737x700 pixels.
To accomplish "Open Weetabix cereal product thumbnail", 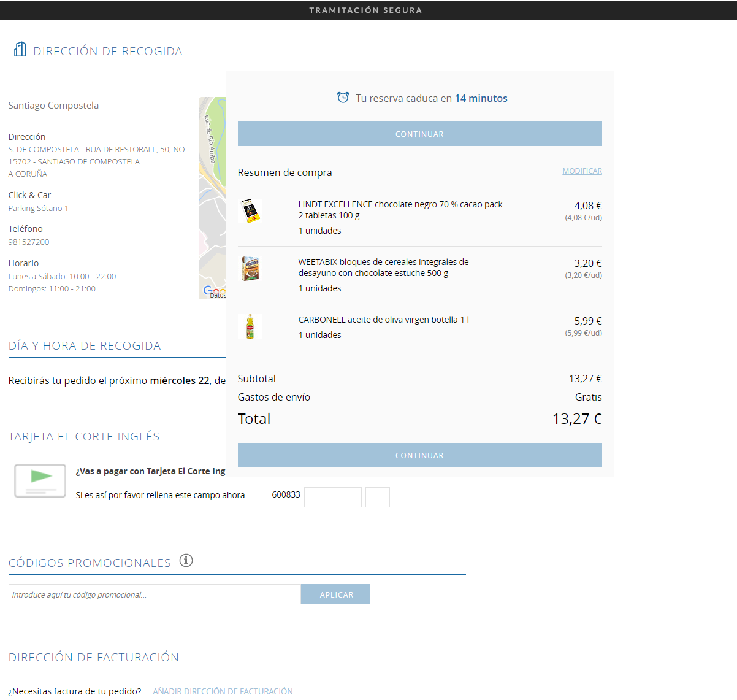I will tap(250, 269).
